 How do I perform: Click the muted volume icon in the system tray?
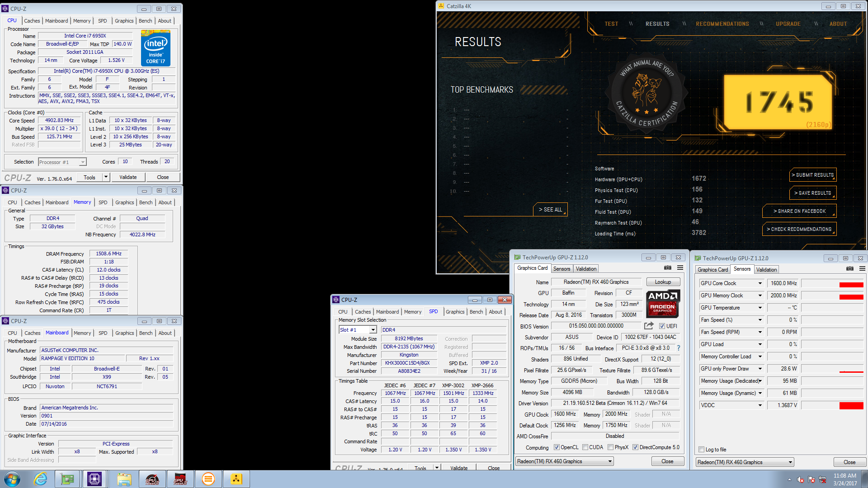pos(801,480)
